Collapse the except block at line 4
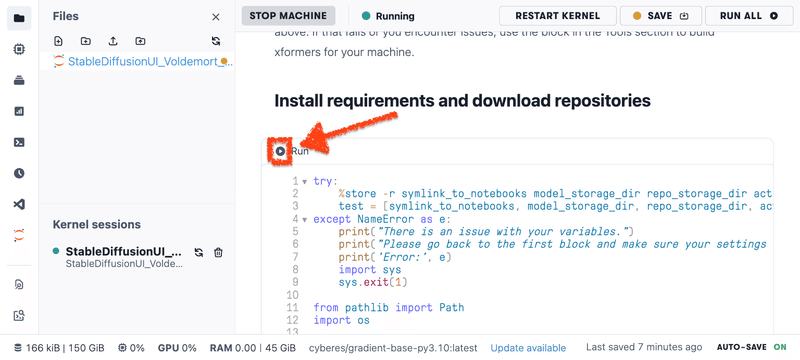 (x=305, y=219)
